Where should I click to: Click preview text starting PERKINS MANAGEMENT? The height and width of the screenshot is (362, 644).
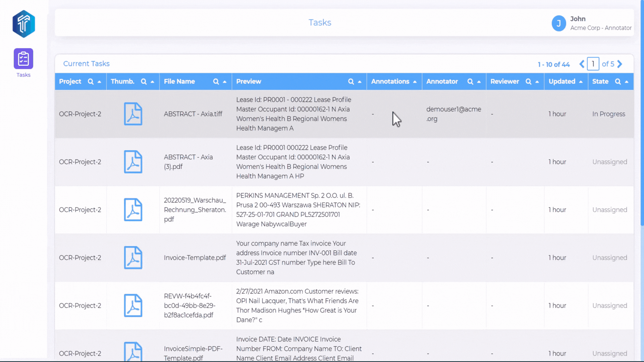tap(298, 210)
